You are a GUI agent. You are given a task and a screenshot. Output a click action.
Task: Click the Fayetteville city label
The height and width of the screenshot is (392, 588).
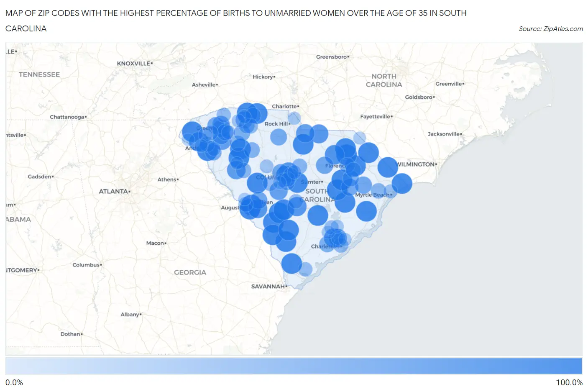click(x=375, y=117)
